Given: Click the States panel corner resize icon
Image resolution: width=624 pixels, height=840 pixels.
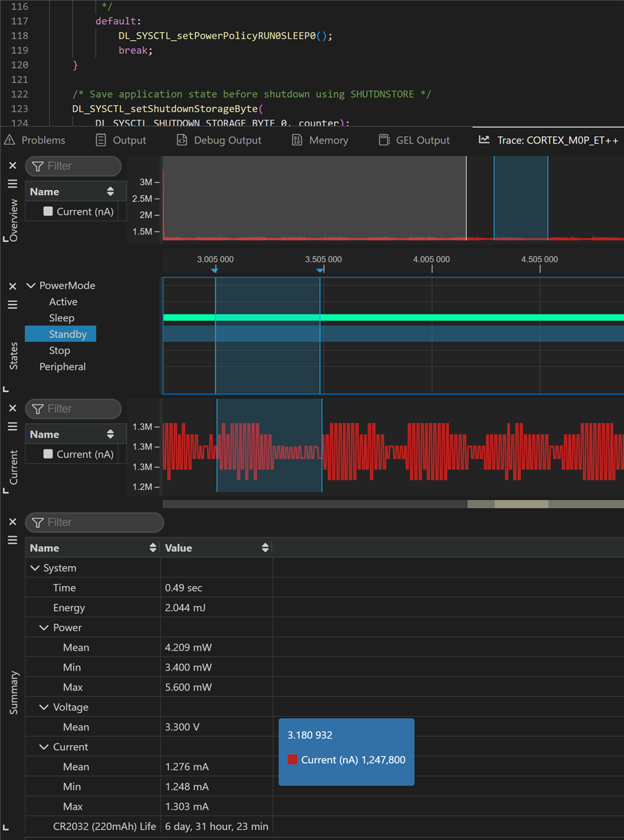Looking at the screenshot, I should point(6,389).
